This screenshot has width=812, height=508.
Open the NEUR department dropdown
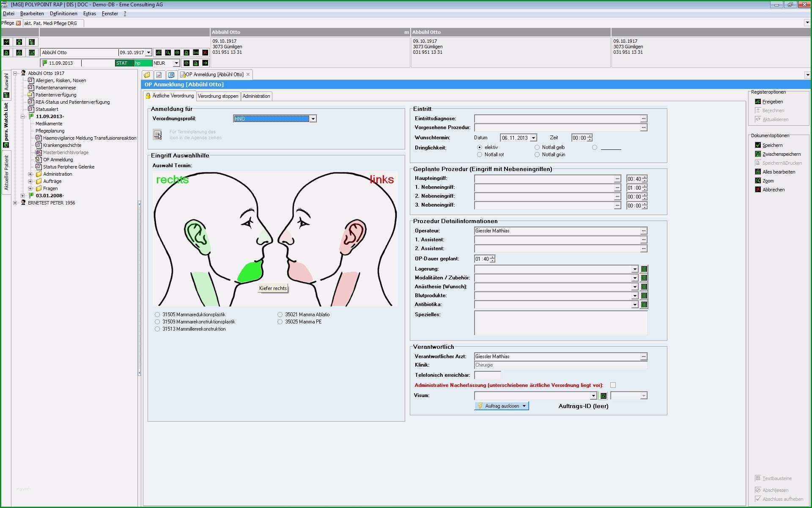[x=176, y=63]
